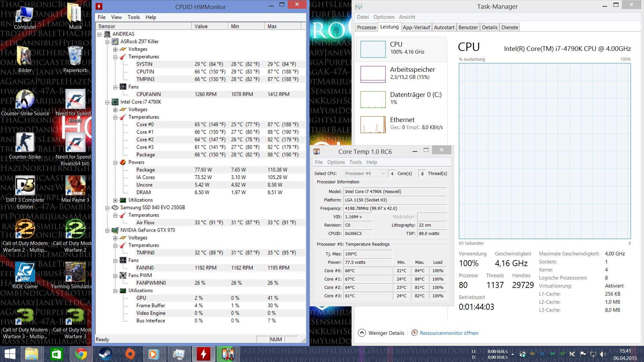Collapse the Intel Core i7 4790K node

[107, 102]
